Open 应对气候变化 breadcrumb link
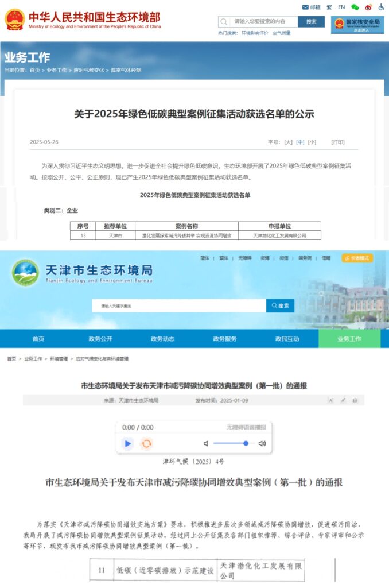The height and width of the screenshot is (588, 389). pos(88,70)
